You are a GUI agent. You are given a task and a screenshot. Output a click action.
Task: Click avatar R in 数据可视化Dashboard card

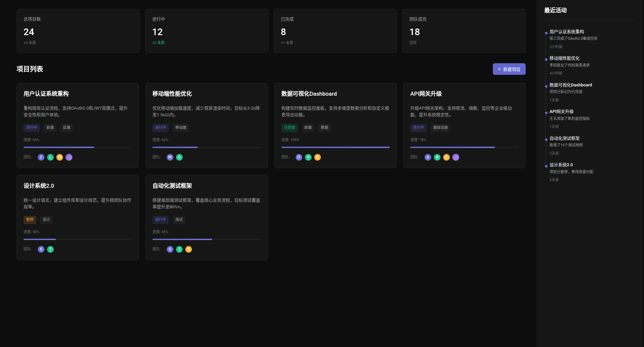click(x=318, y=157)
